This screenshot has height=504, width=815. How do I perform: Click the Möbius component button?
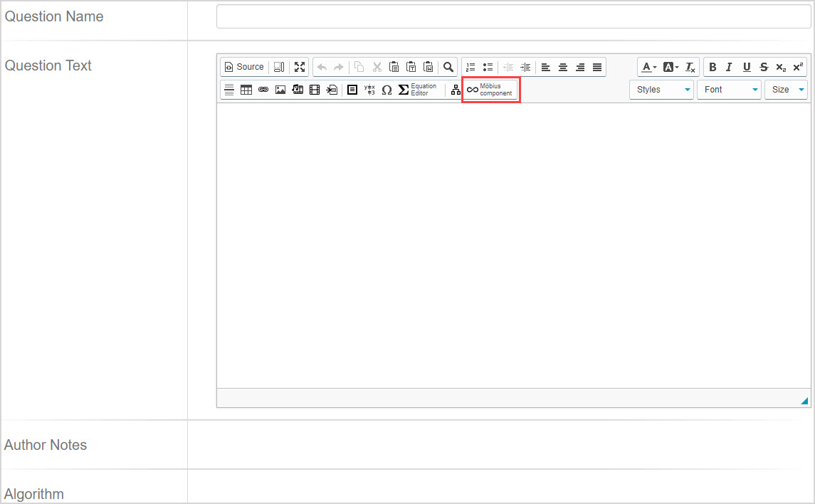(x=490, y=90)
